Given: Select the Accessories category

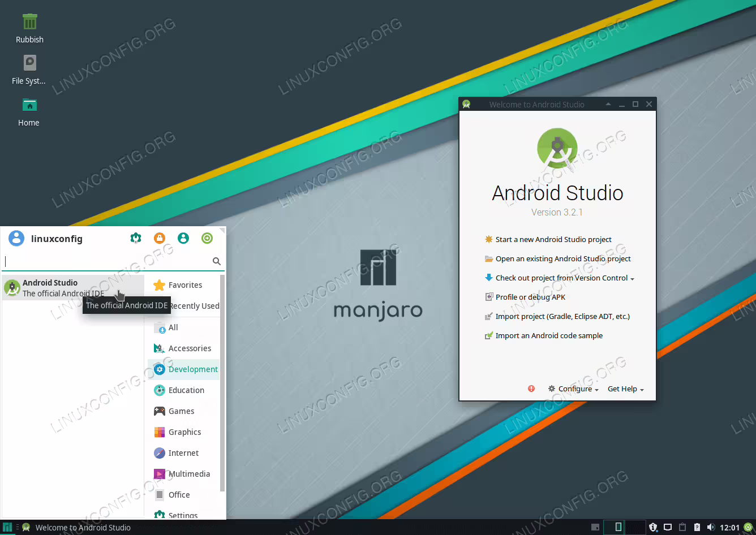Looking at the screenshot, I should click(x=183, y=348).
